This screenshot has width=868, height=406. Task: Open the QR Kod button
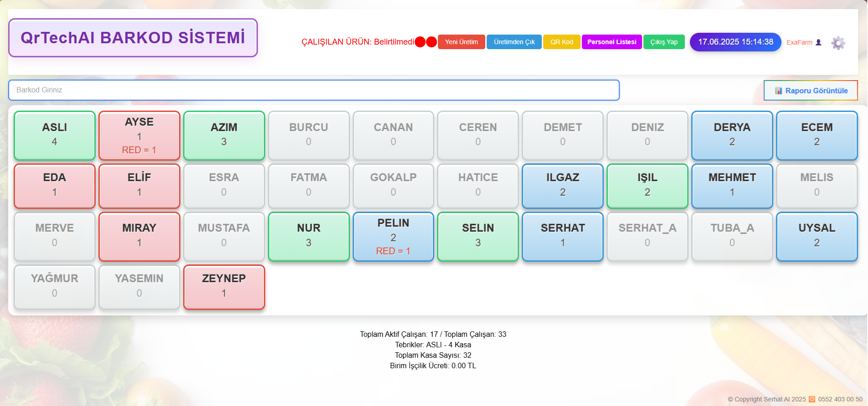coord(561,42)
